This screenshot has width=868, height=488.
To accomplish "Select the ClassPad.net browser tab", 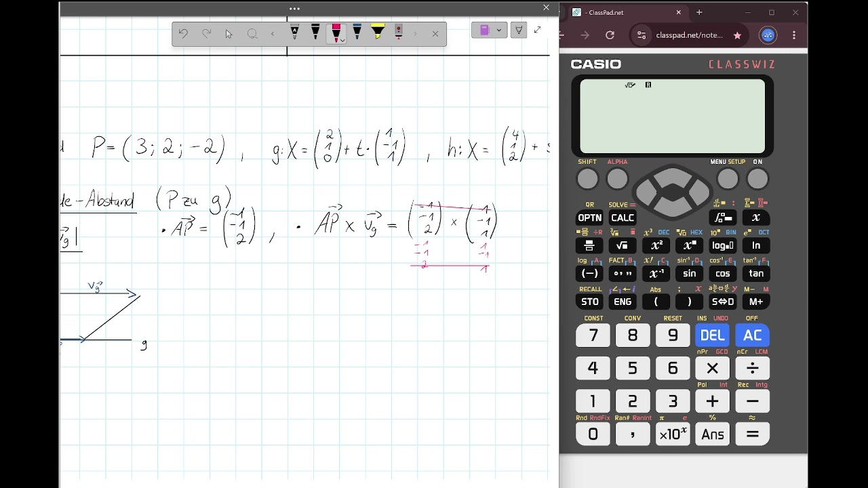I will click(626, 12).
